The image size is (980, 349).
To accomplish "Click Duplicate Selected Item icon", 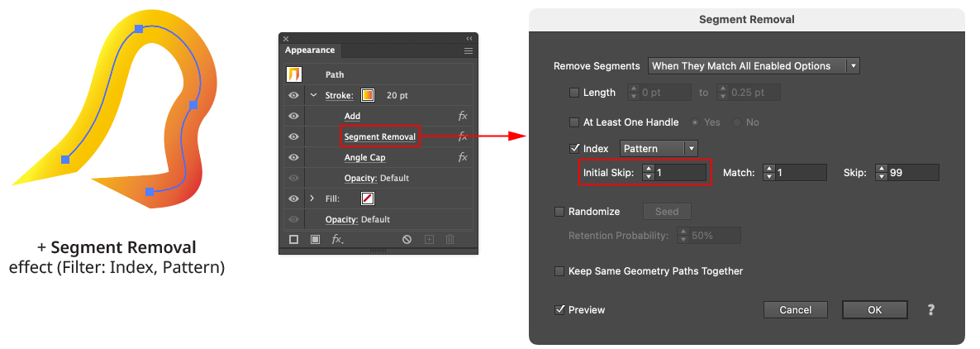I will (429, 239).
